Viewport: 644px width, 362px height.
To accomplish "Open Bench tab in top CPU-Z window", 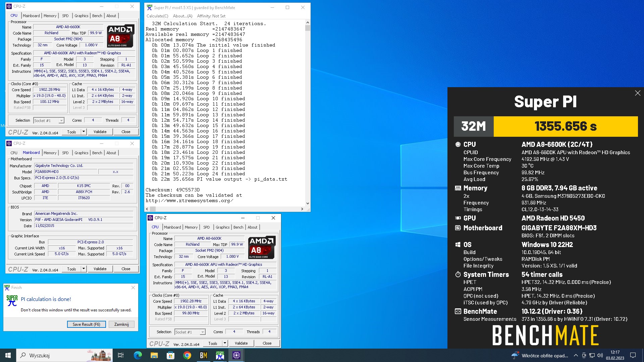I will [97, 16].
